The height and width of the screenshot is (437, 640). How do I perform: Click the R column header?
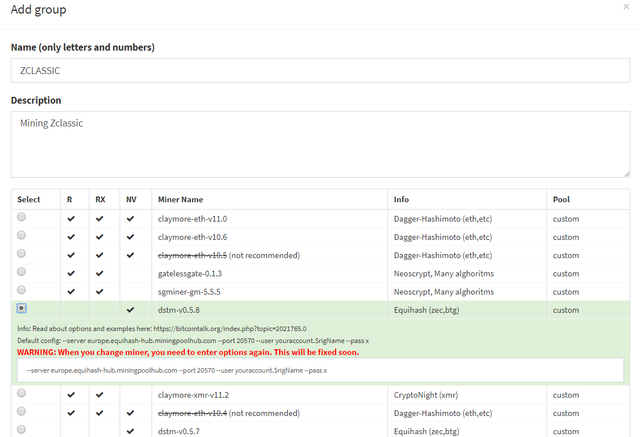(69, 200)
